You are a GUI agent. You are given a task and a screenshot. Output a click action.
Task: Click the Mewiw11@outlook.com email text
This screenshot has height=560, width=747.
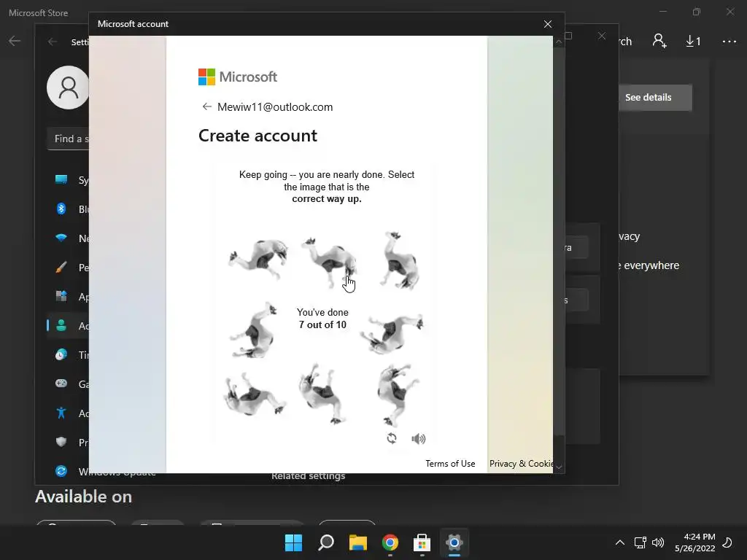point(275,106)
